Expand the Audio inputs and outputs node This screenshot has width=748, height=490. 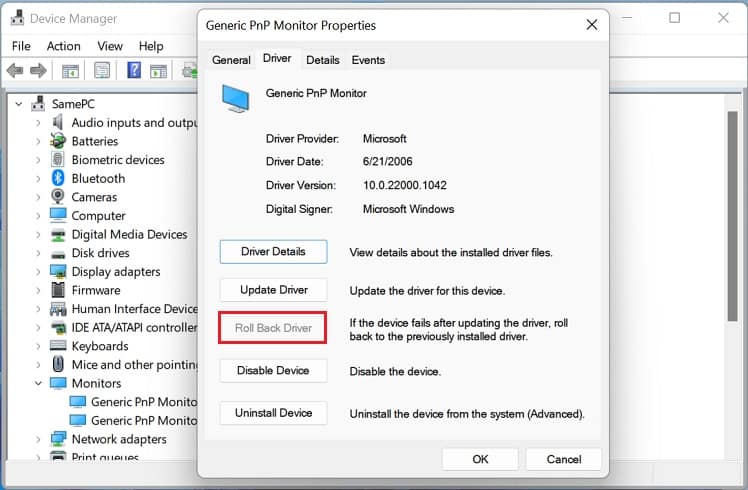pyautogui.click(x=38, y=123)
